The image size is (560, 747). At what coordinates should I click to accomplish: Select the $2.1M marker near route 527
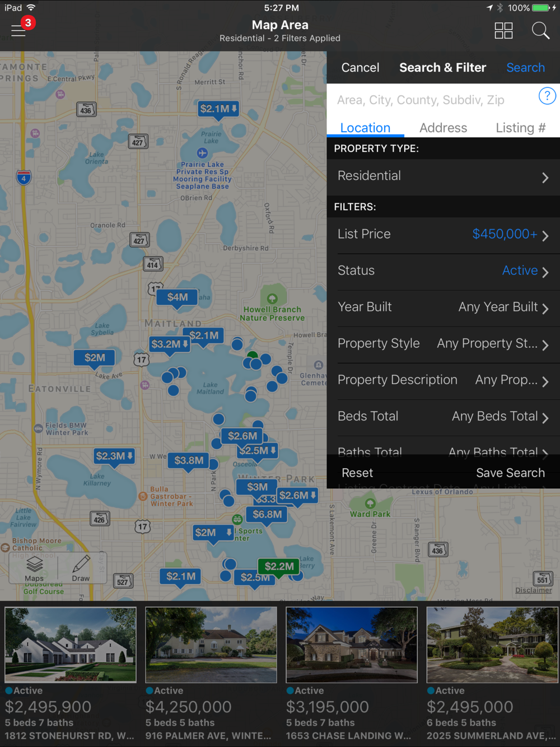pyautogui.click(x=181, y=576)
